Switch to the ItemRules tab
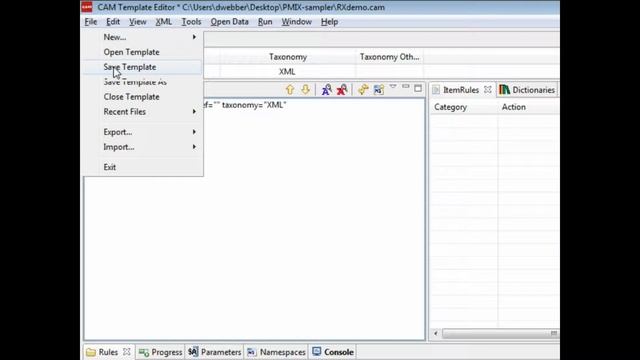This screenshot has width=640, height=360. (x=461, y=90)
